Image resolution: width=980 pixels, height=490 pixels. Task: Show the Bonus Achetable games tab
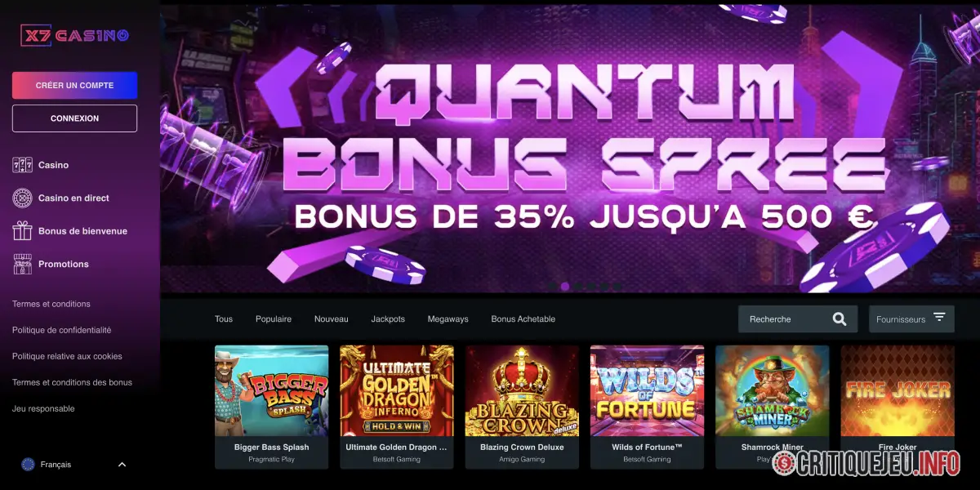[523, 319]
